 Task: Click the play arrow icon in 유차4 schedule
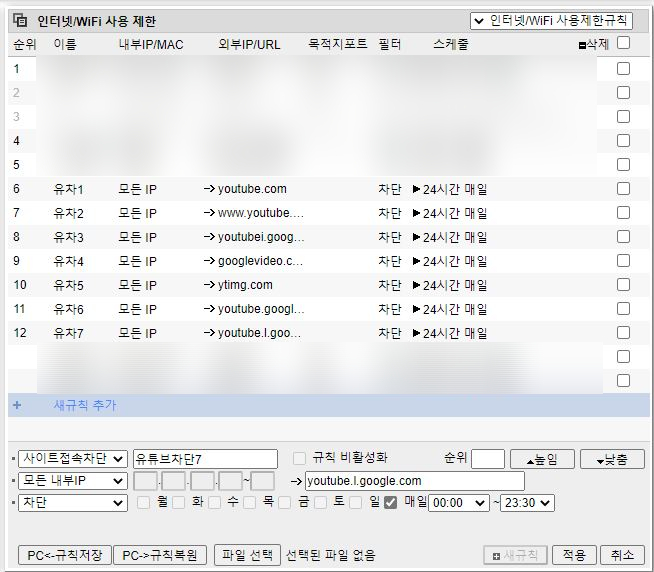pos(416,261)
